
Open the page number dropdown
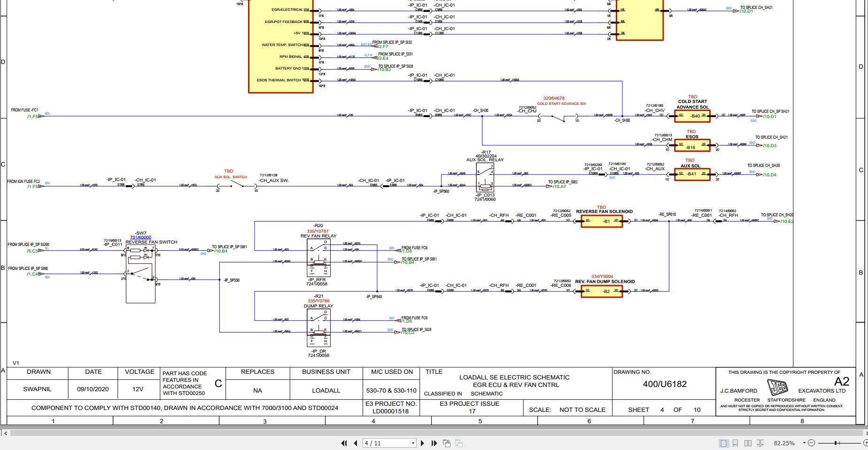[413, 443]
